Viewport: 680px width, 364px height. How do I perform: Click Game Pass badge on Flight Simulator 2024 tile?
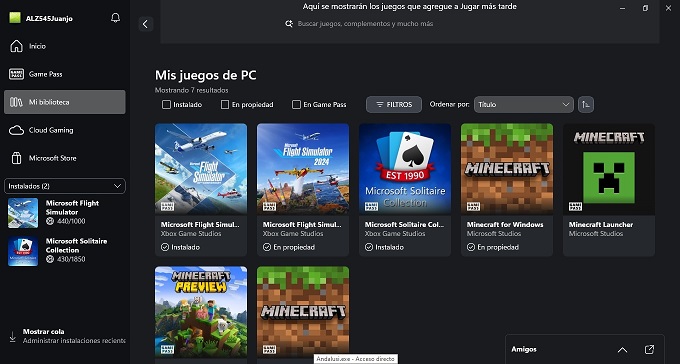[x=269, y=207]
